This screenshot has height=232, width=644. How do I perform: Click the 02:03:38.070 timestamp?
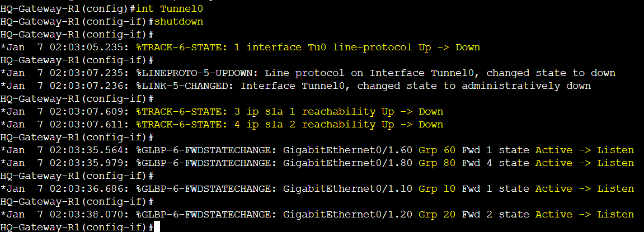(x=90, y=214)
